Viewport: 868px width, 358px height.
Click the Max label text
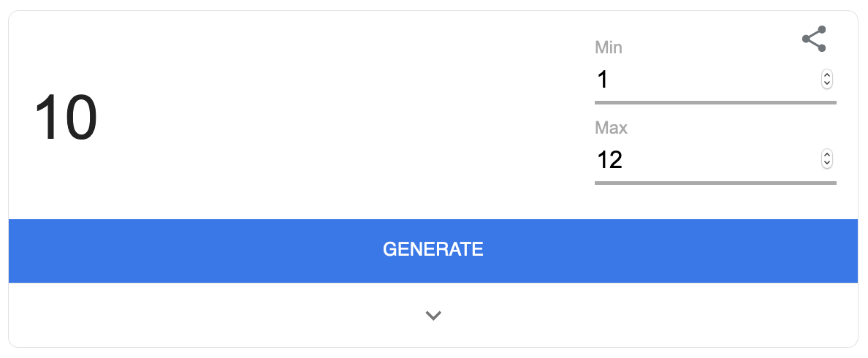611,128
